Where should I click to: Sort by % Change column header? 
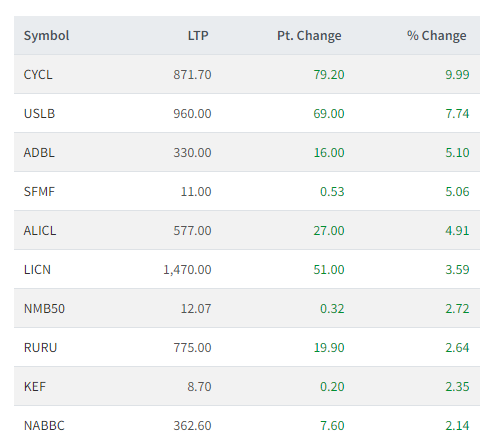point(437,36)
